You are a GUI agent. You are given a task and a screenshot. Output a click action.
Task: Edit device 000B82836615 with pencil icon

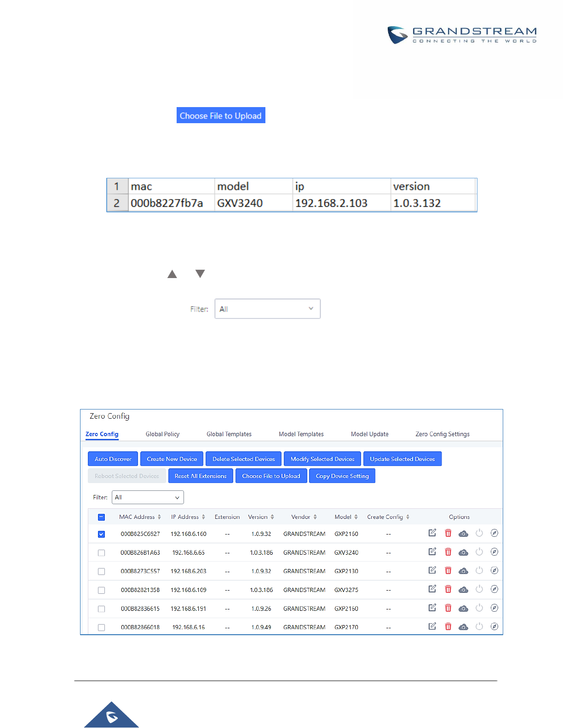coord(432,608)
